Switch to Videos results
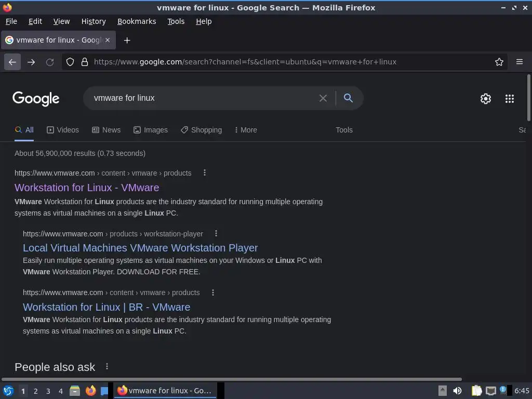 tap(63, 130)
